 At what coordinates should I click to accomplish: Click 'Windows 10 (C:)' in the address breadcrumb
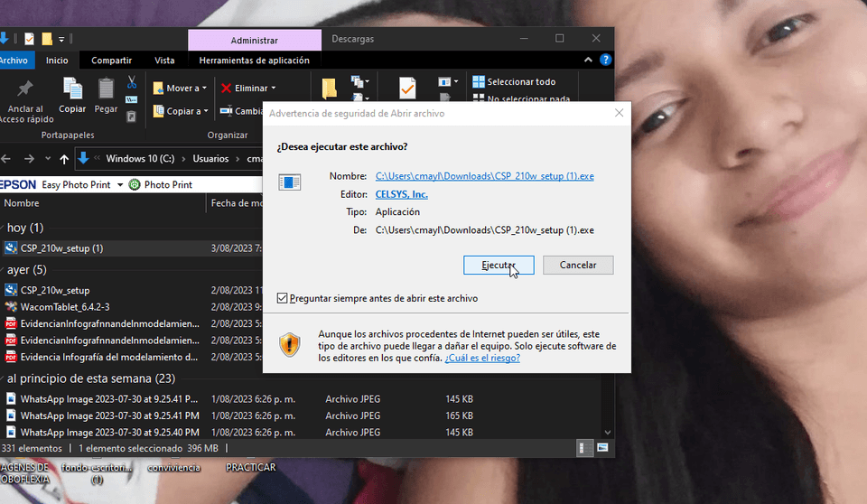[140, 159]
